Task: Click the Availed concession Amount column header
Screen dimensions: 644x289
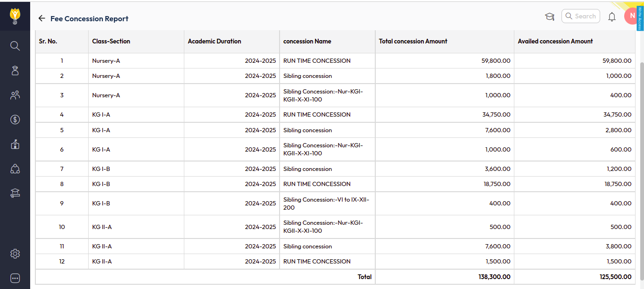Action: tap(555, 42)
